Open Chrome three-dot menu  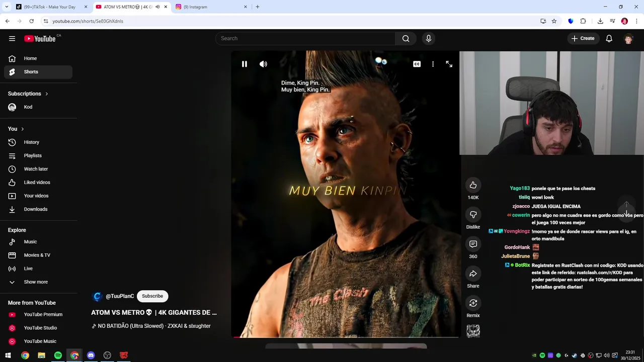tap(636, 21)
